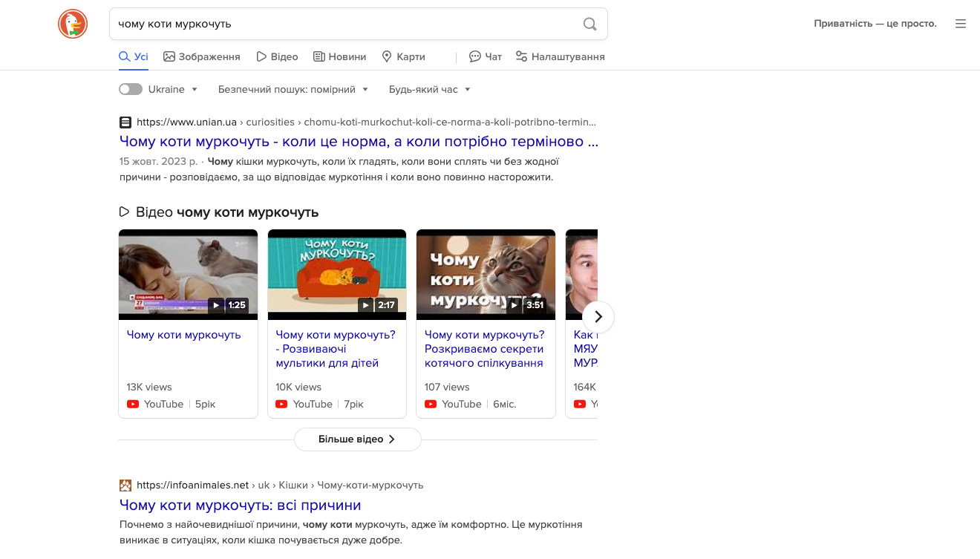Open the infoanimales.net result URL
The image size is (980, 559).
pyautogui.click(x=280, y=486)
